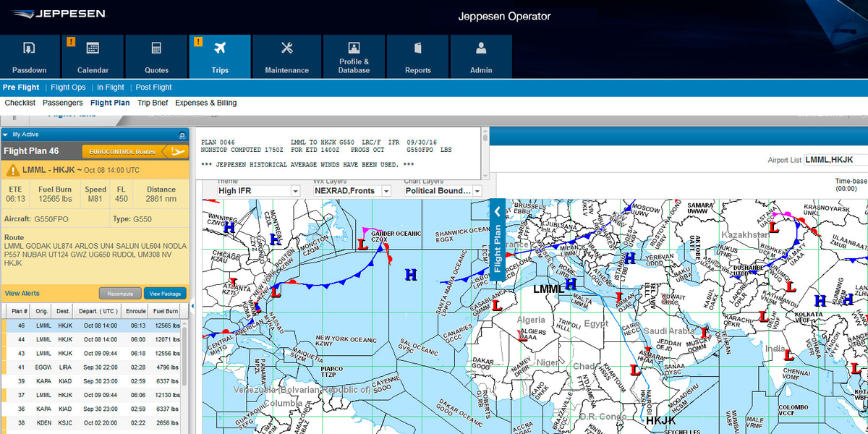Switch to the Trip Brief tab
Screen dimensions: 868x434
click(x=153, y=102)
